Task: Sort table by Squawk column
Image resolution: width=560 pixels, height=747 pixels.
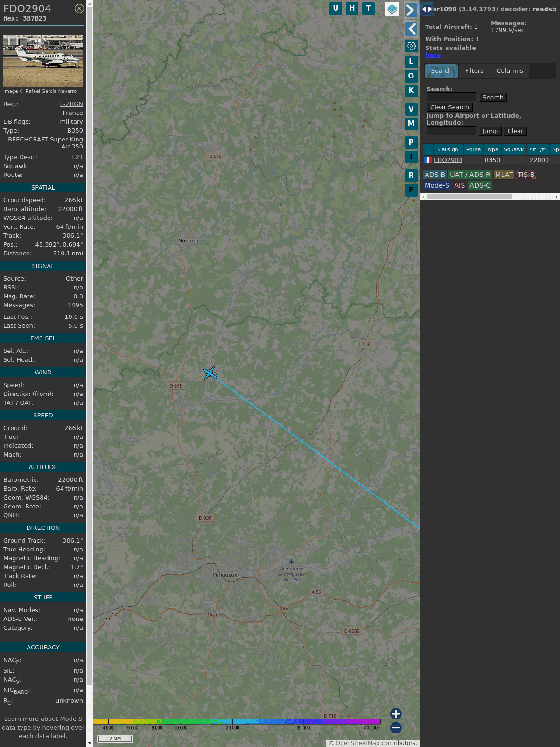Action: pos(514,150)
